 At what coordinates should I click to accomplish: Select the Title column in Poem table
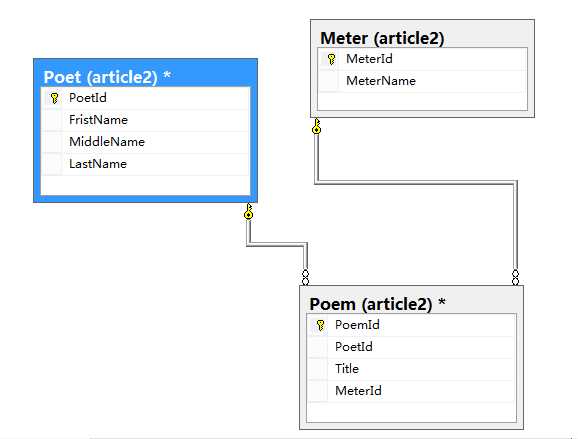[x=412, y=369]
